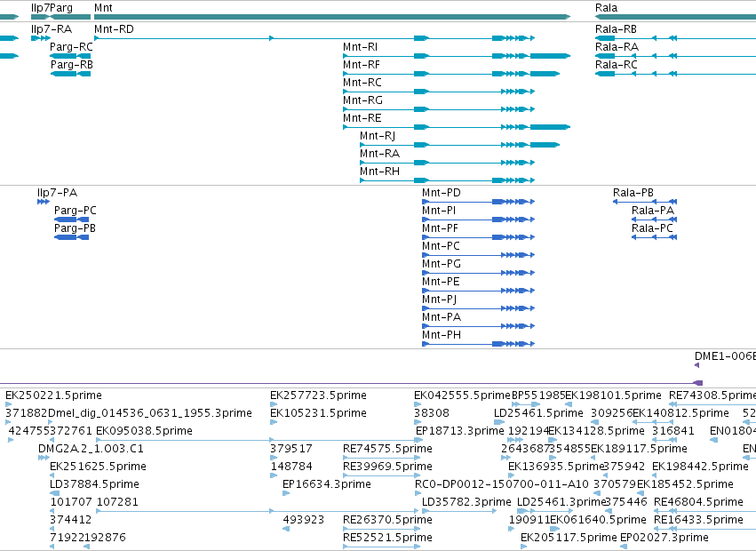Select the EP02027.3prime feature
Screen dimensions: 756x551
[664, 538]
